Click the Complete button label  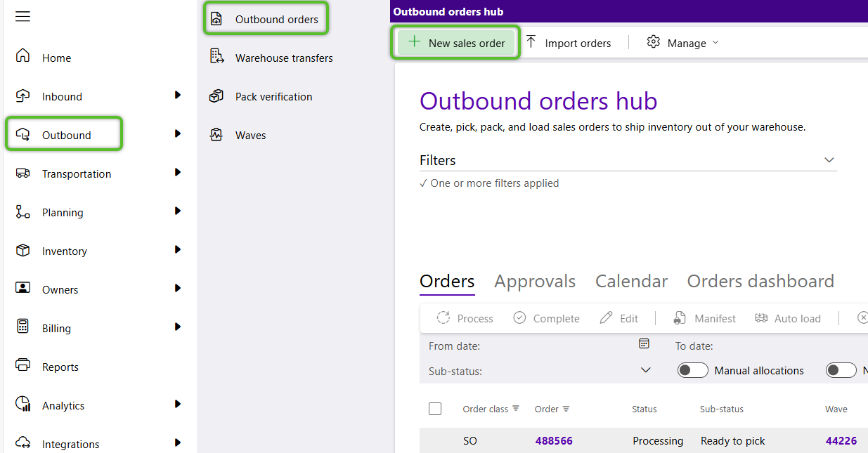(557, 319)
